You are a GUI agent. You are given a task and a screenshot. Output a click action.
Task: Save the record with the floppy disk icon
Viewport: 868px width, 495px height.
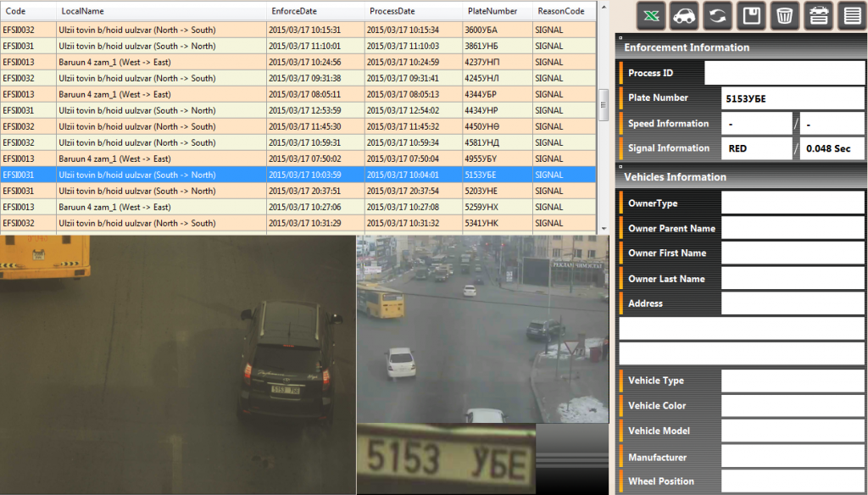tap(751, 15)
